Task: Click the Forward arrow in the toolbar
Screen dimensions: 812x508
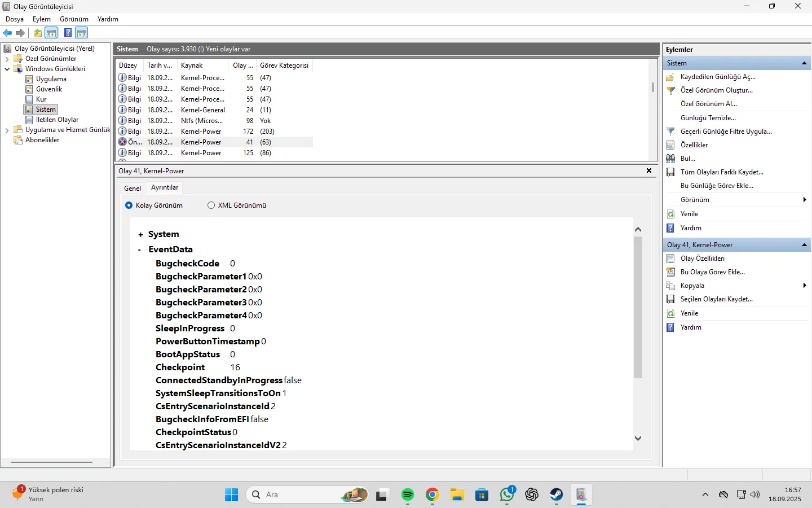Action: [x=20, y=33]
